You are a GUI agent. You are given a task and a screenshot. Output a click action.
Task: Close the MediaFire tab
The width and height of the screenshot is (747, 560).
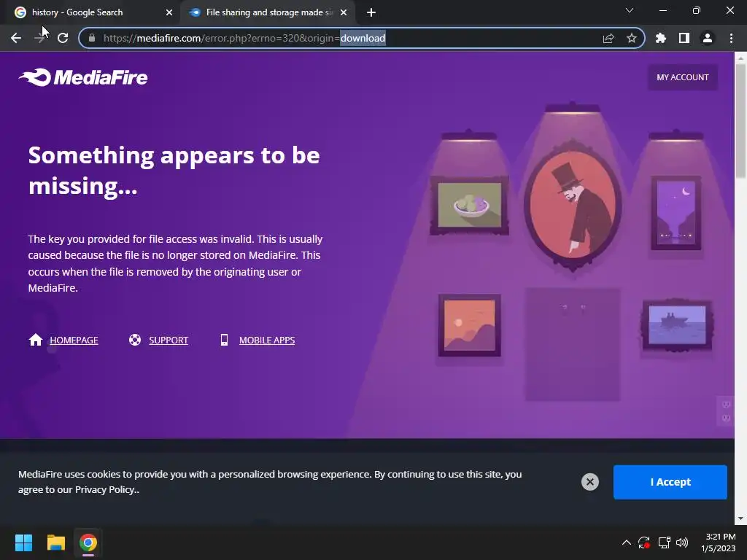pos(344,12)
